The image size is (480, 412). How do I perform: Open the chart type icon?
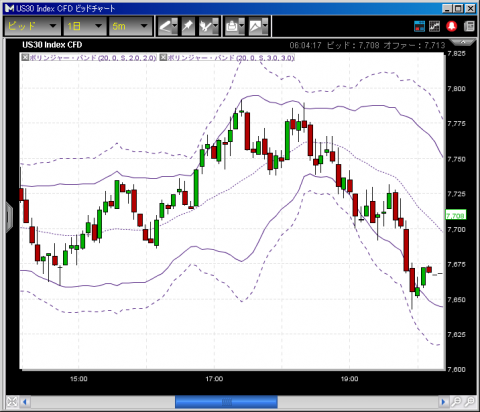coord(255,26)
